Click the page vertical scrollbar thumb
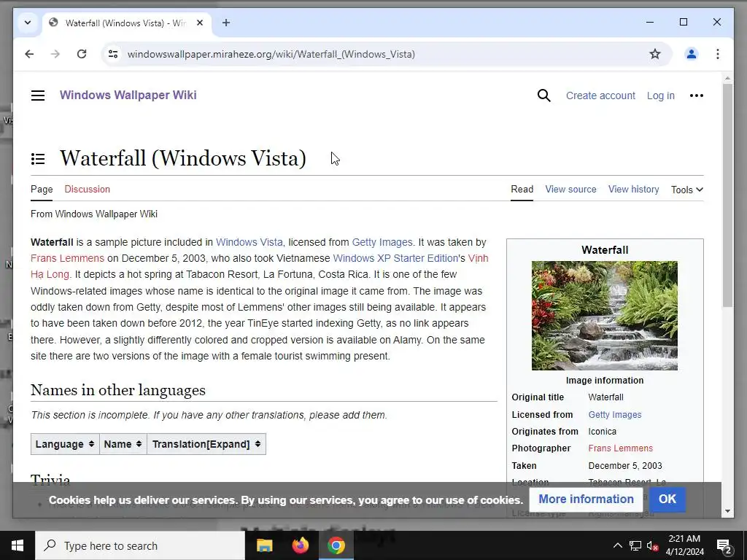This screenshot has height=560, width=747. [x=727, y=195]
